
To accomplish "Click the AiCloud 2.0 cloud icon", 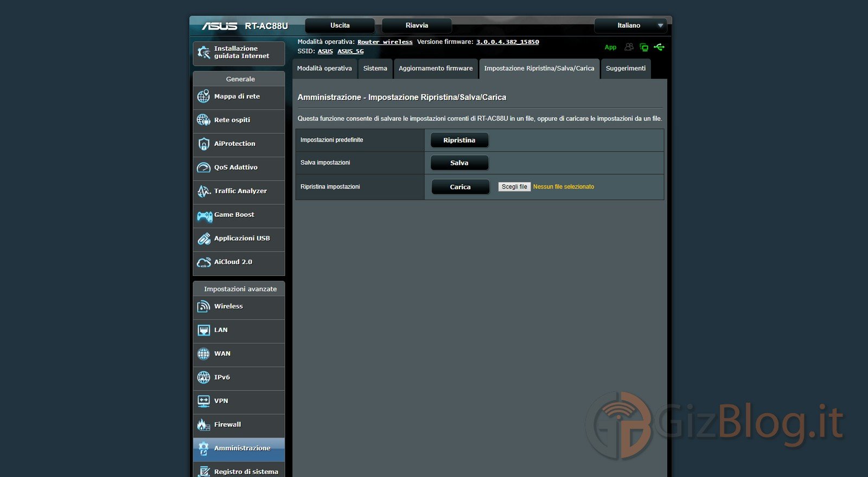I will point(204,262).
